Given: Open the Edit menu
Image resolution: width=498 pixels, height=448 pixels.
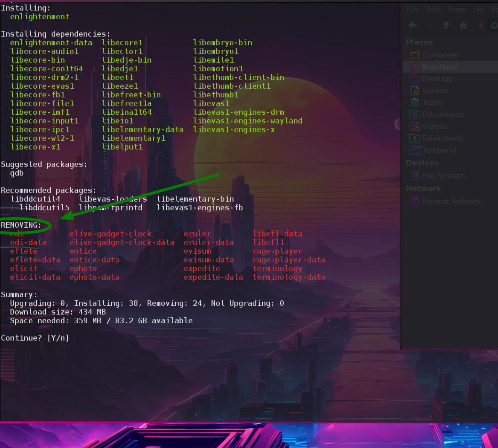Looking at the screenshot, I should (434, 9).
